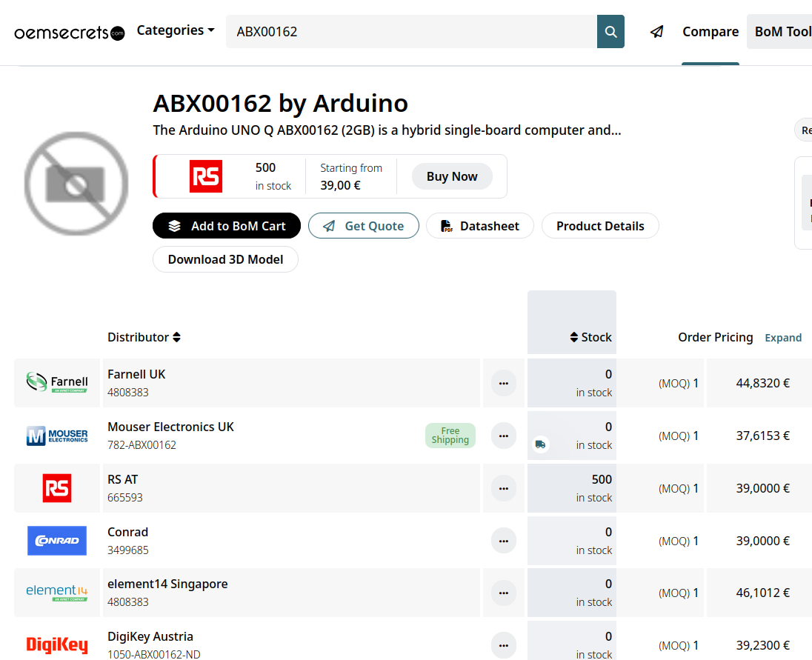Click the search magnifier button
Screen dimensions: 812x660
click(x=610, y=32)
